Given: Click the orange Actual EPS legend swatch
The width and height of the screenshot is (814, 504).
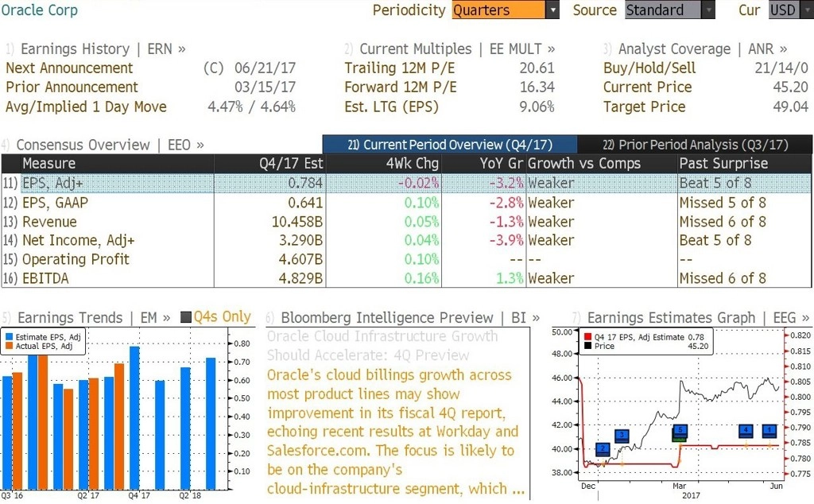Looking at the screenshot, I should 9,347.
